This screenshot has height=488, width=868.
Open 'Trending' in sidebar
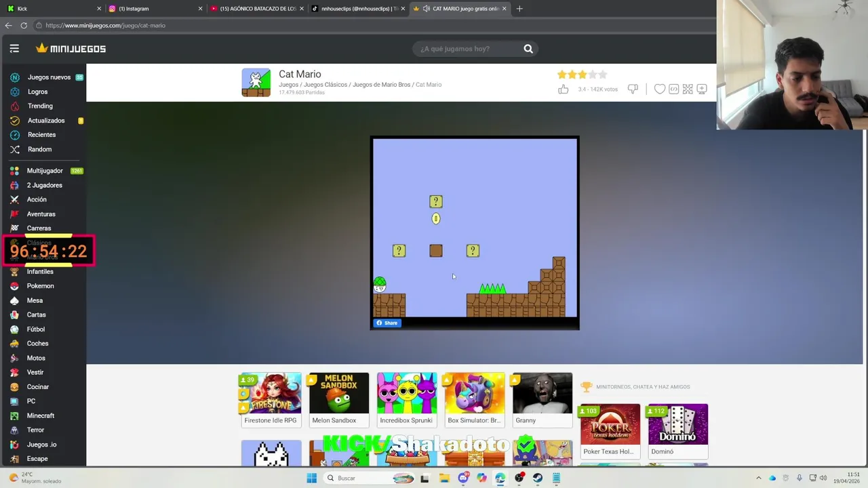(40, 106)
